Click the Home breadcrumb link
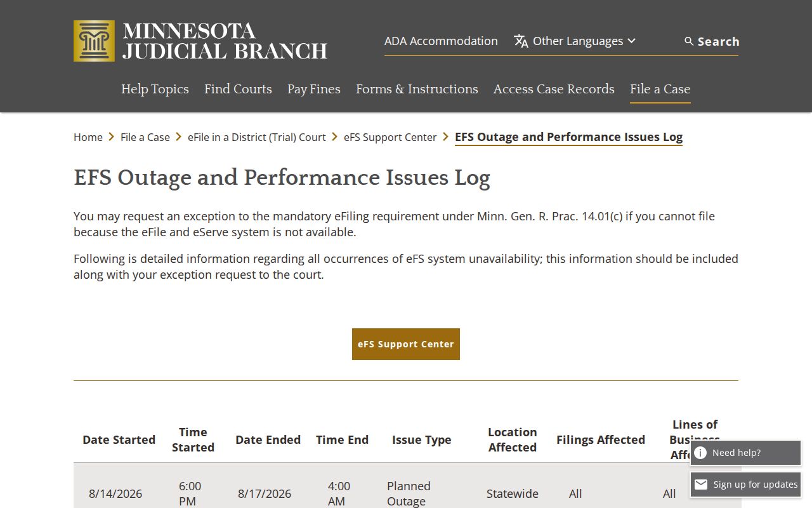812x508 pixels. click(88, 137)
